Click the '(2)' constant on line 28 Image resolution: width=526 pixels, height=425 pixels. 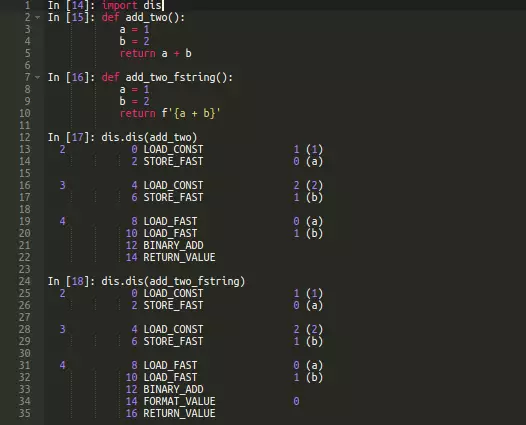point(314,329)
